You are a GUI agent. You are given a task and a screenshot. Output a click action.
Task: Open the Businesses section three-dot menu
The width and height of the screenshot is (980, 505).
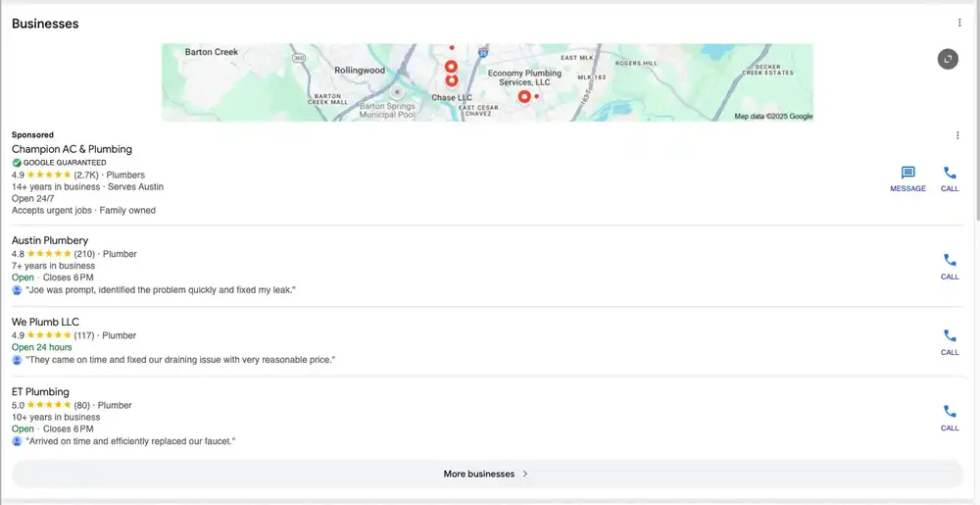[959, 24]
